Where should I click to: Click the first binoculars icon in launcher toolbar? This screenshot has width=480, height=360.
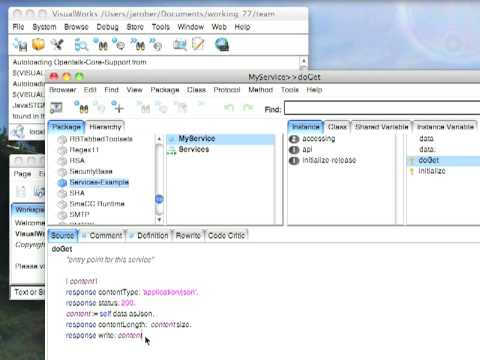click(100, 44)
